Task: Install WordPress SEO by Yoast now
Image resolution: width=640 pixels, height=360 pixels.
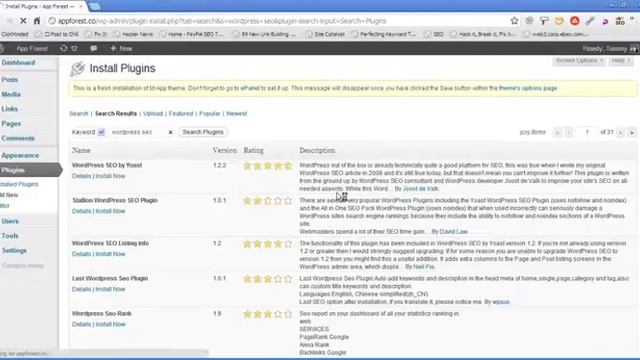Action: click(x=110, y=176)
